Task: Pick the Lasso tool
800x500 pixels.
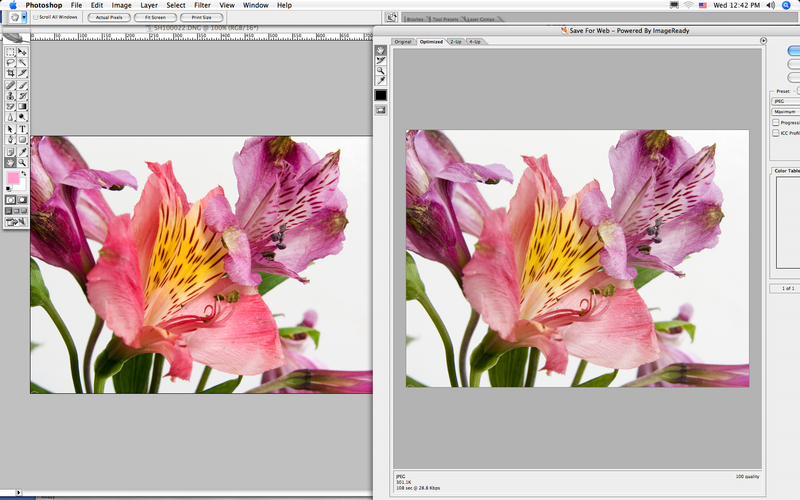Action: pyautogui.click(x=10, y=62)
